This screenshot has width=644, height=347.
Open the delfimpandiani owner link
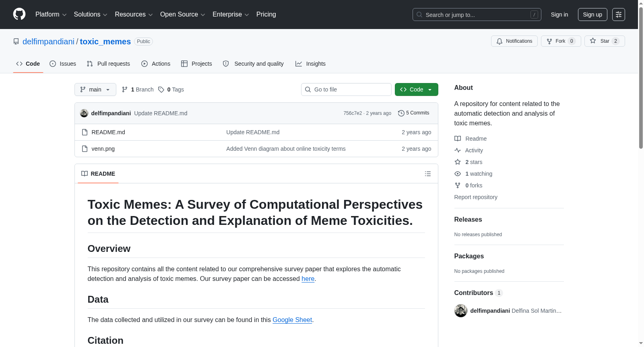click(x=48, y=42)
